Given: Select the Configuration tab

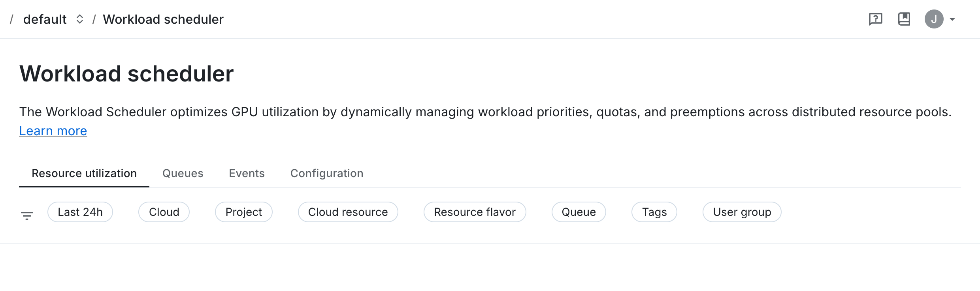Looking at the screenshot, I should pos(327,173).
